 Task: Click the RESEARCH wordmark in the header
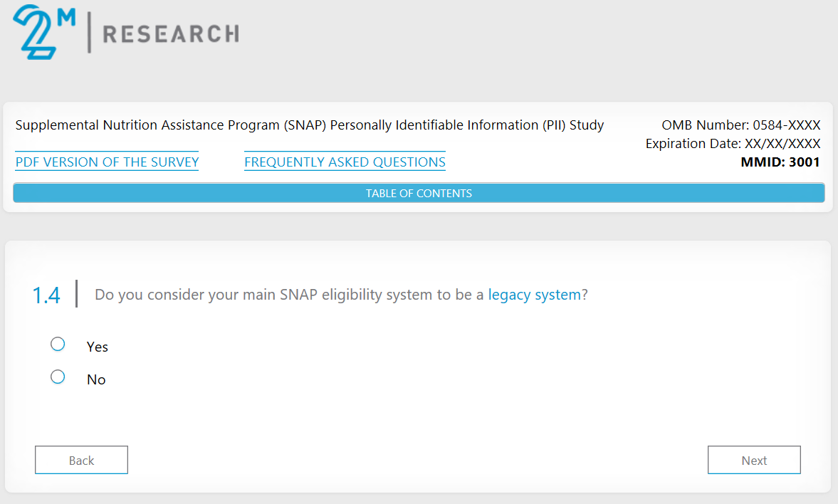point(171,33)
